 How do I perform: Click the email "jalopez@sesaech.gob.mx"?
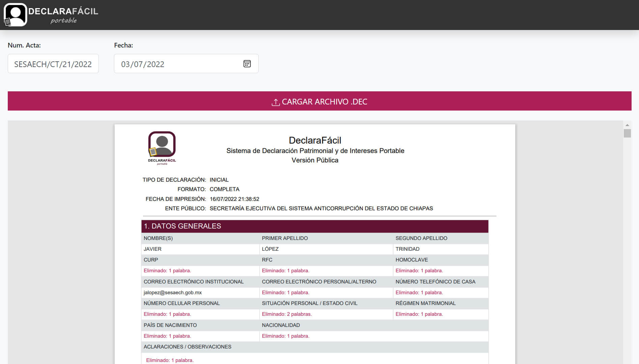click(x=173, y=293)
